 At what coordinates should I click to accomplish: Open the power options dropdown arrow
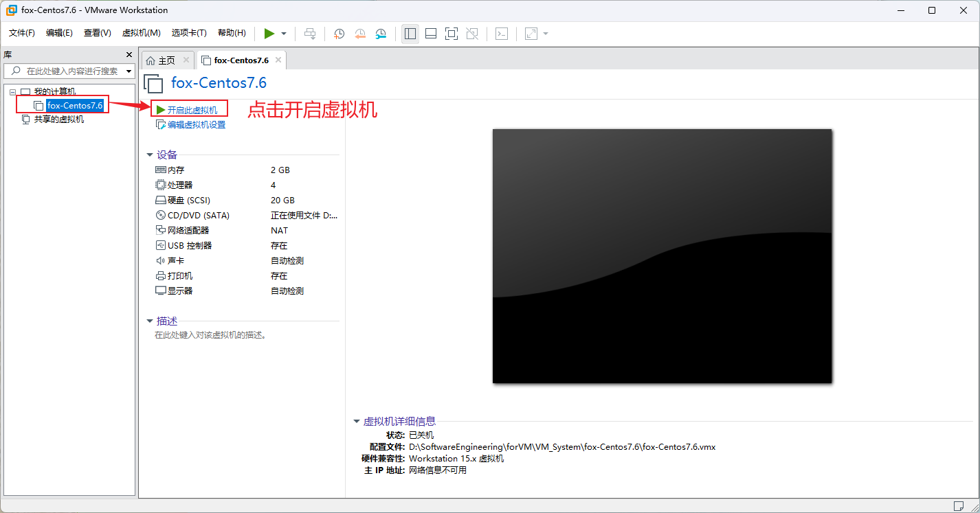(284, 34)
